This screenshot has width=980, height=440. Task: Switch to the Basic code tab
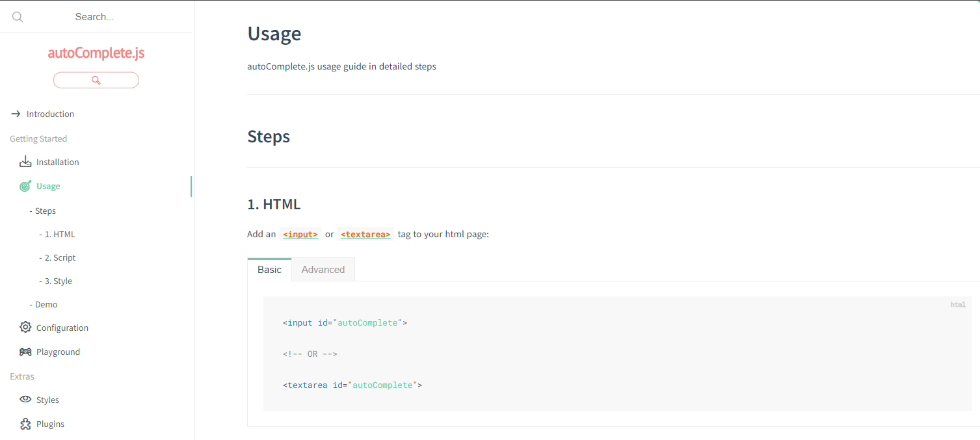pos(269,270)
